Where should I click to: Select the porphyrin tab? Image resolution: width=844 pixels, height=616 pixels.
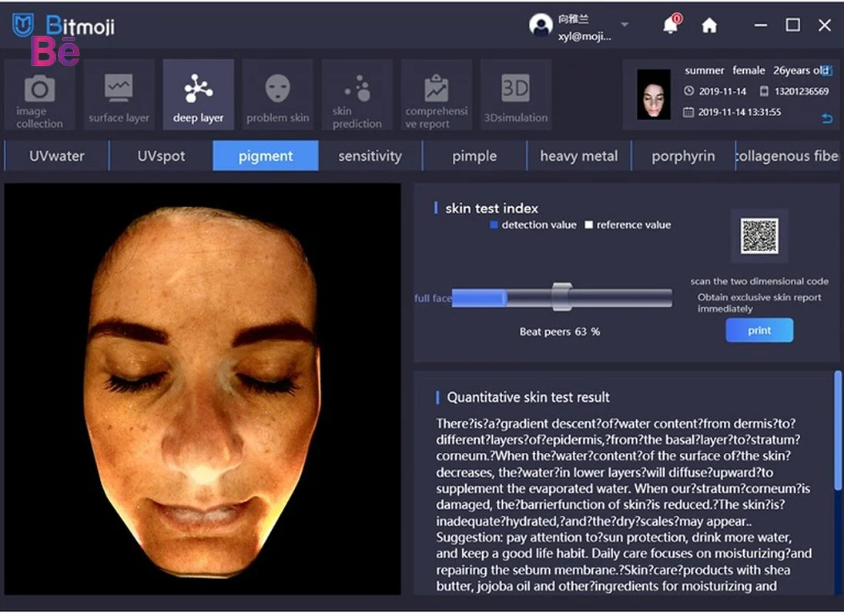point(683,156)
